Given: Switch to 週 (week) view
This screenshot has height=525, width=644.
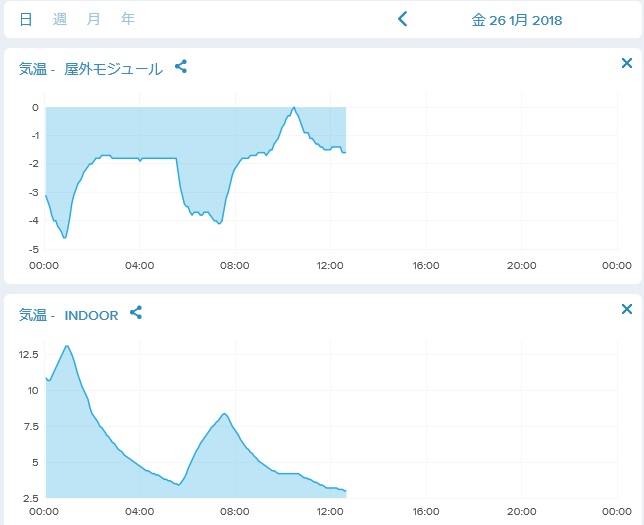Looking at the screenshot, I should [x=60, y=19].
